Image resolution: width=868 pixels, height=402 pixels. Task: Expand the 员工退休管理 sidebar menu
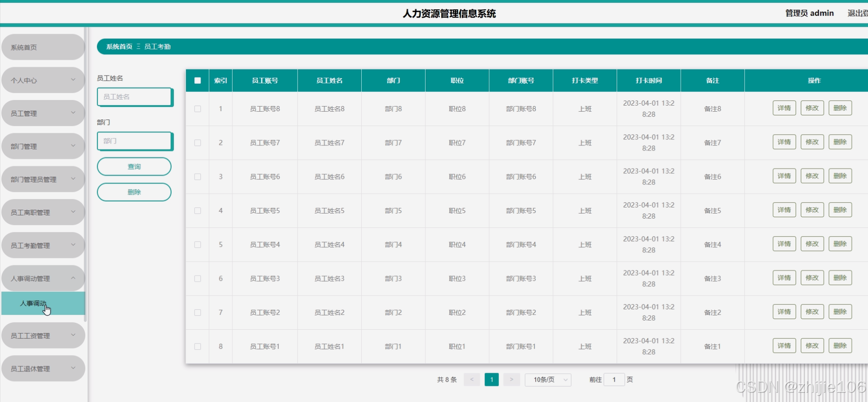pyautogui.click(x=43, y=369)
